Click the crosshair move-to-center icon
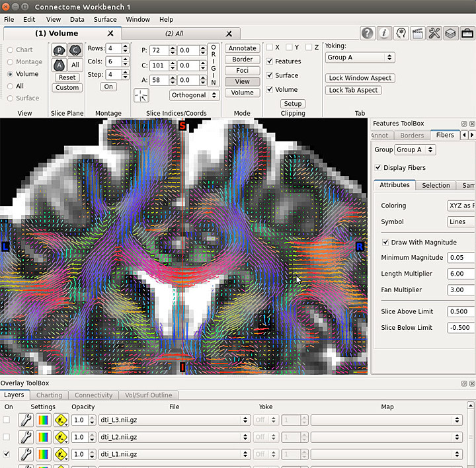 (141, 95)
